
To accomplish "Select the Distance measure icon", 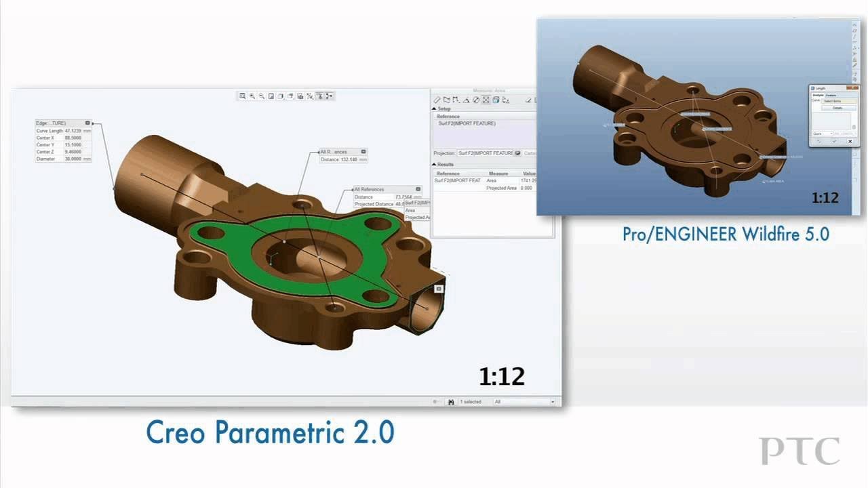I will [x=446, y=100].
